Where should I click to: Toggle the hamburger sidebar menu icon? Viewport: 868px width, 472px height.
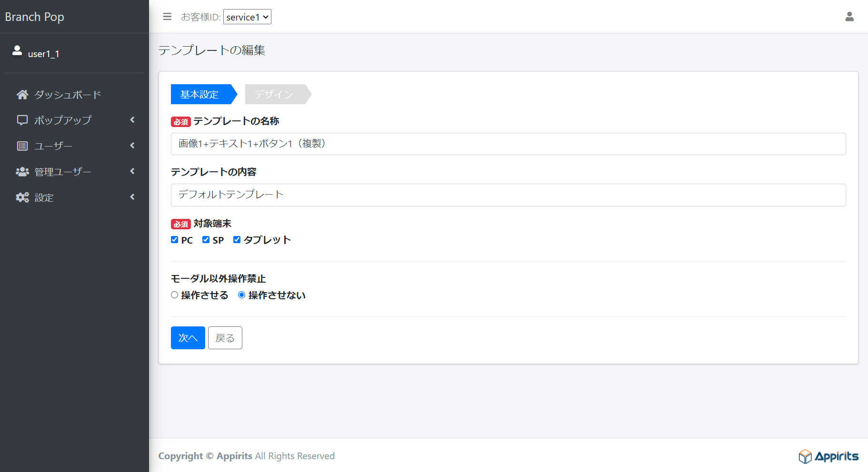167,17
